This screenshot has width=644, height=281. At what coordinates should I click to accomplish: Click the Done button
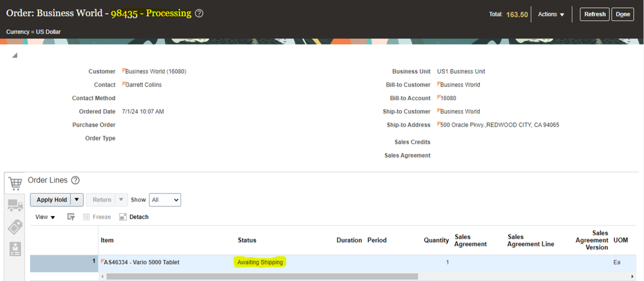pyautogui.click(x=623, y=14)
